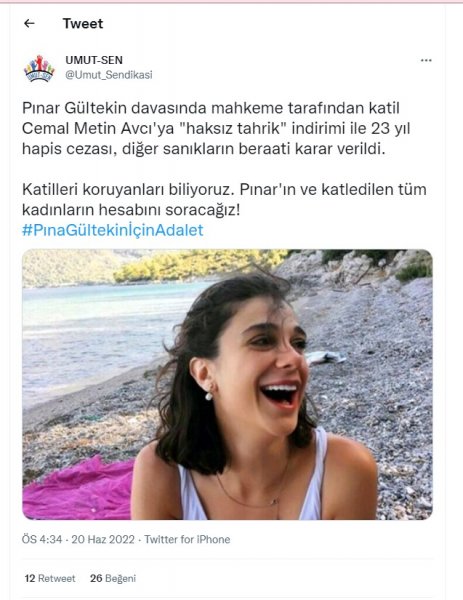
Task: Open the three-dot more options menu
Action: [x=426, y=60]
